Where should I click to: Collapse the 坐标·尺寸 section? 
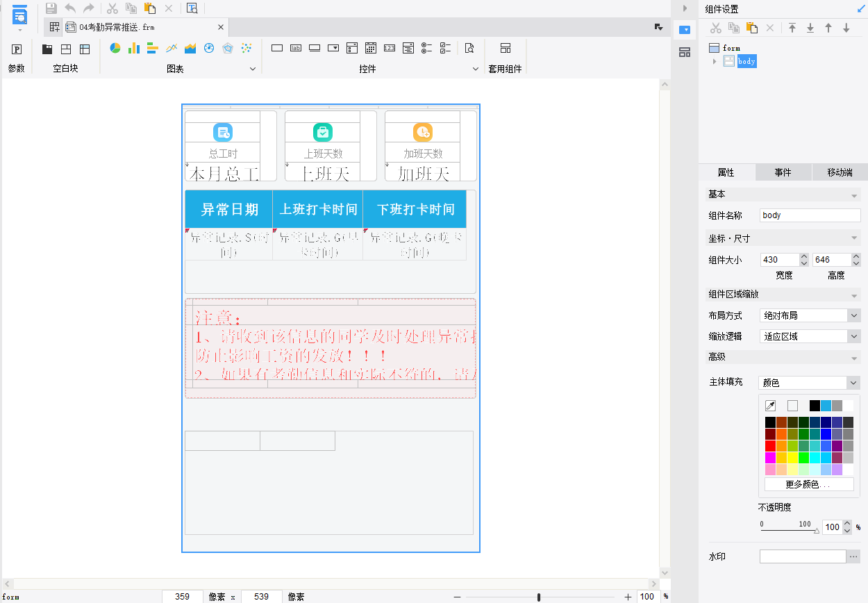coord(854,239)
